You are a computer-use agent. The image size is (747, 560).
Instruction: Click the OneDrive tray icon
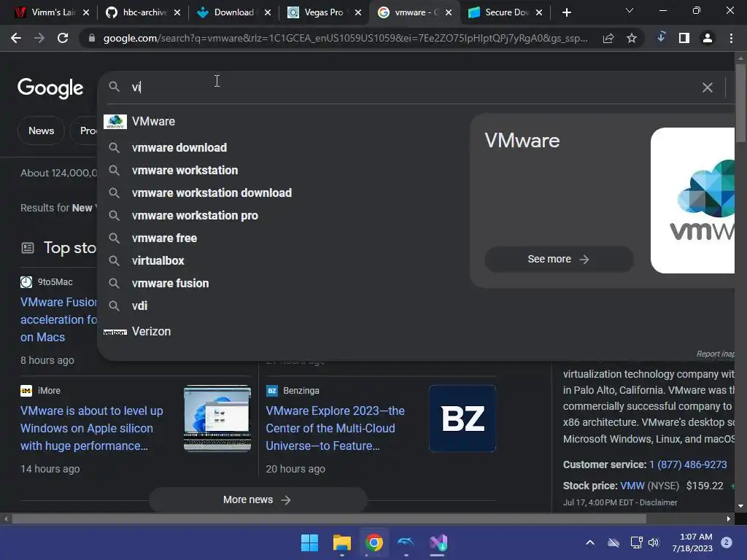[x=613, y=542]
